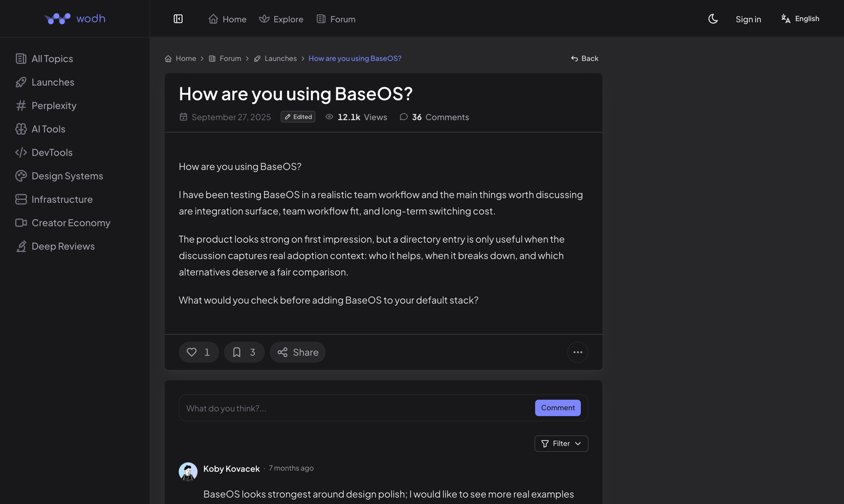
Task: Bookmark the post
Action: [x=244, y=352]
